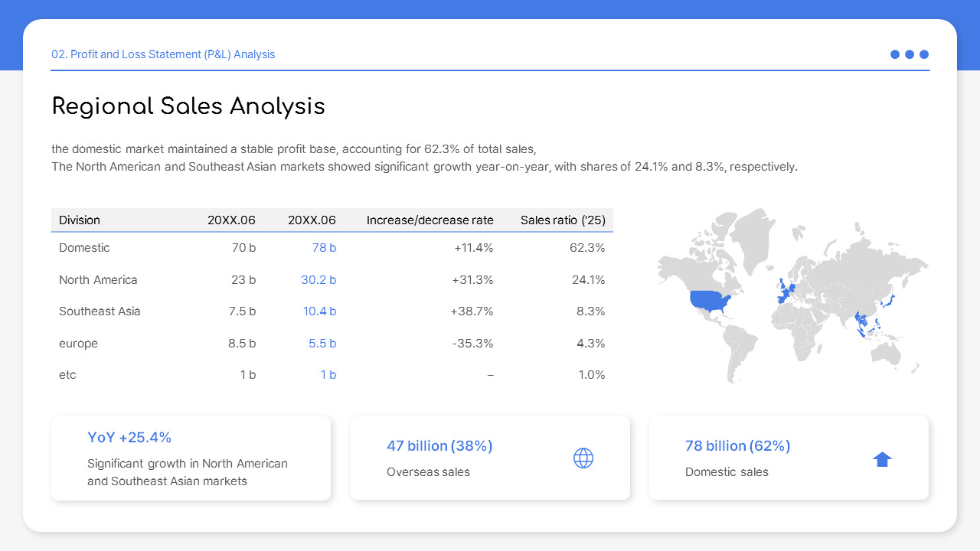Select the 'Division' column header
This screenshot has height=551, width=980.
click(x=80, y=220)
